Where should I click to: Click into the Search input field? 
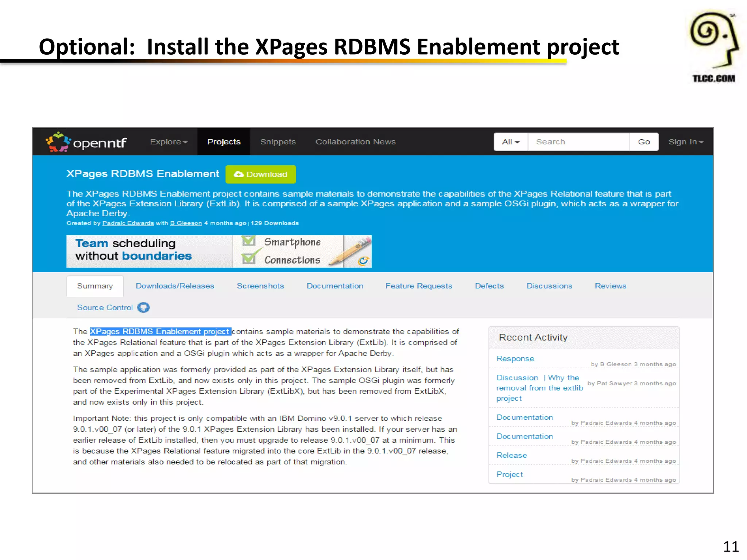pyautogui.click(x=579, y=142)
